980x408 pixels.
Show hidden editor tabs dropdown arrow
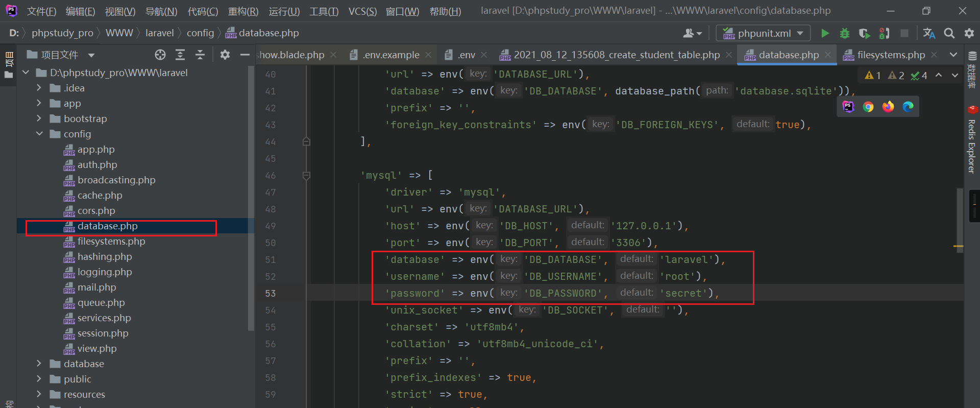pyautogui.click(x=953, y=55)
